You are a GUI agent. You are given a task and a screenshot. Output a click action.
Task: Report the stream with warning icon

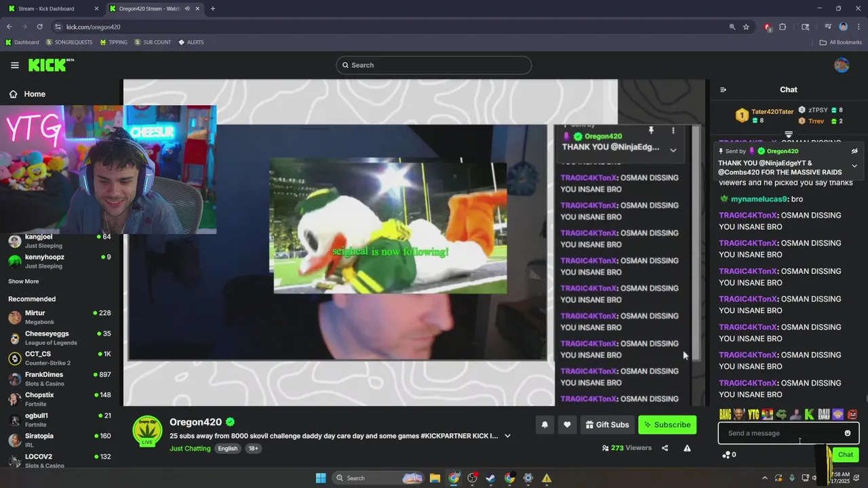tap(687, 448)
